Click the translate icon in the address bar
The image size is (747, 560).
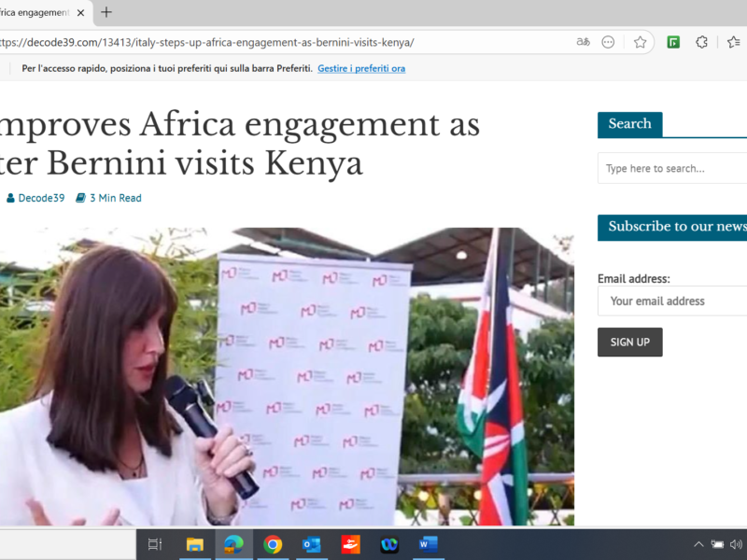[x=584, y=42]
